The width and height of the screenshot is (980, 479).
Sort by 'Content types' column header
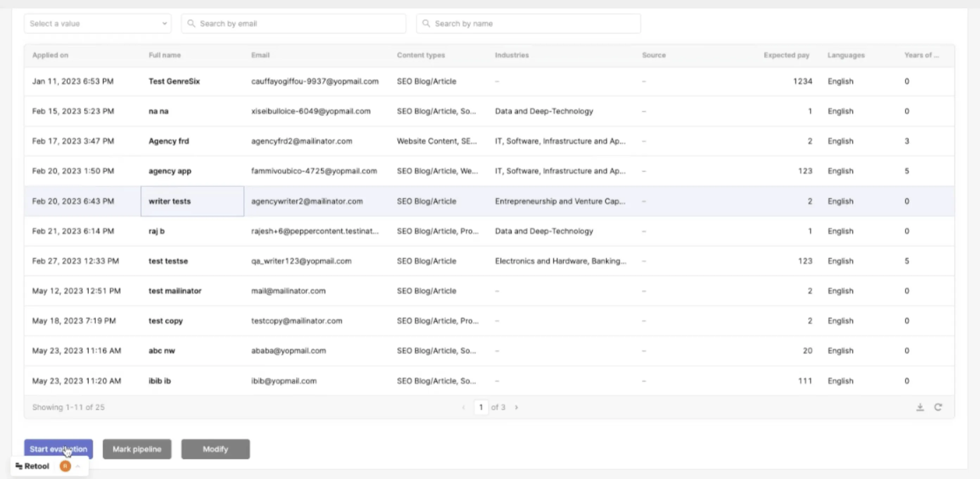pos(421,55)
